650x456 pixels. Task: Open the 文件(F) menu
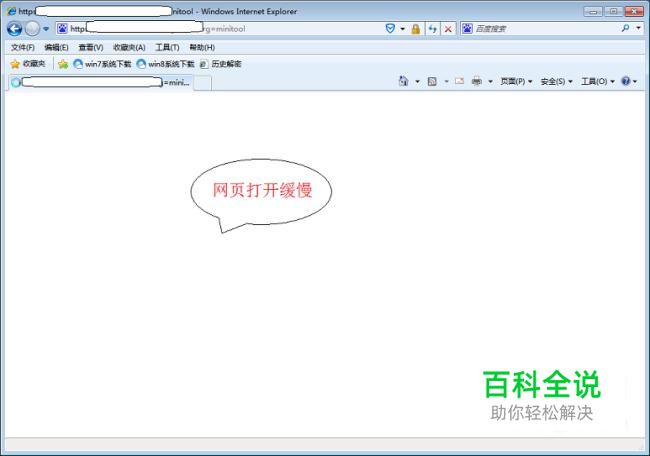[23, 47]
